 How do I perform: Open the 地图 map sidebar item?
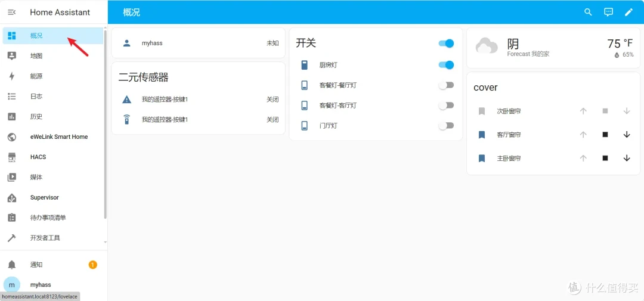pyautogui.click(x=53, y=56)
